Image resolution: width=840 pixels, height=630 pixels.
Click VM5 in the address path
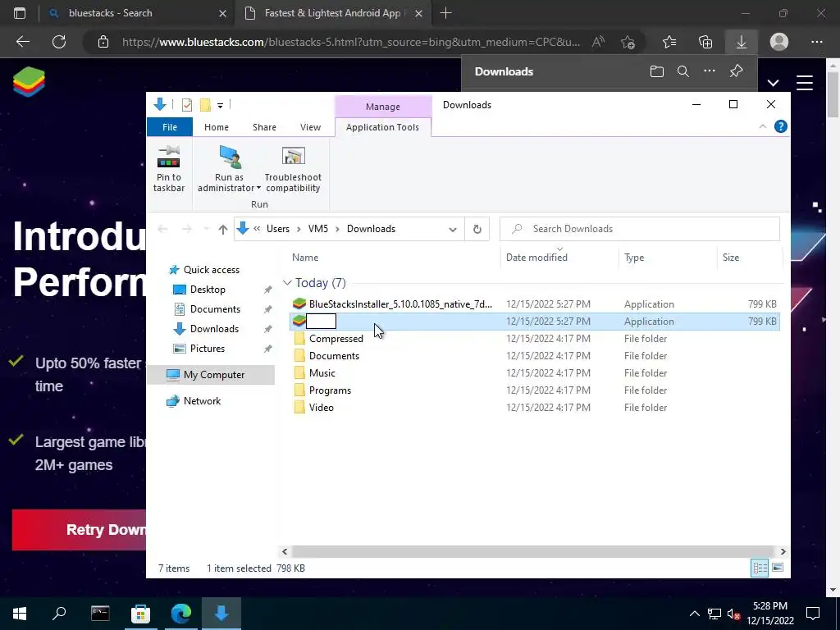[318, 229]
